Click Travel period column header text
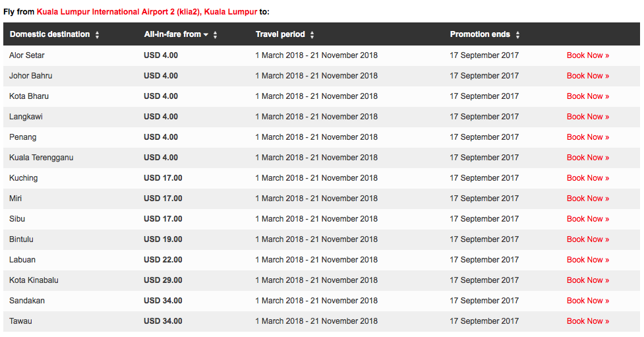The height and width of the screenshot is (337, 644). (280, 34)
